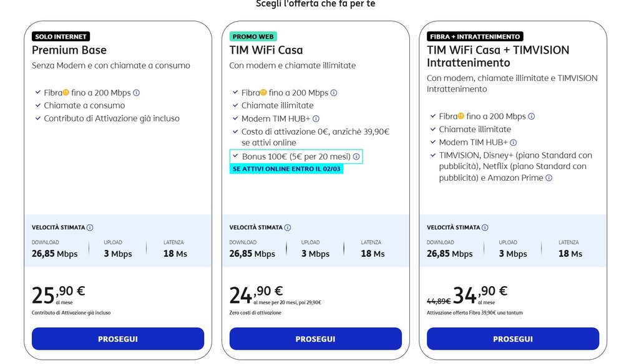Select the TIM WiFi Casa plan title

point(266,50)
